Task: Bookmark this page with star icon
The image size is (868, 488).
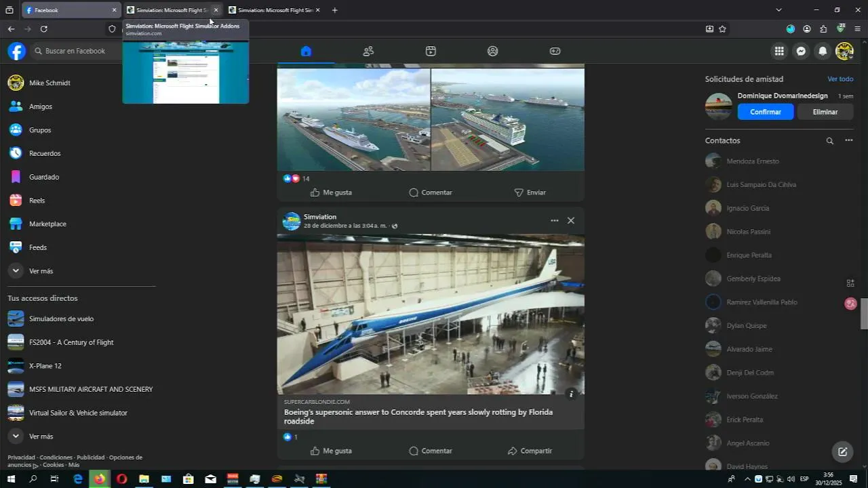Action: coord(722,29)
